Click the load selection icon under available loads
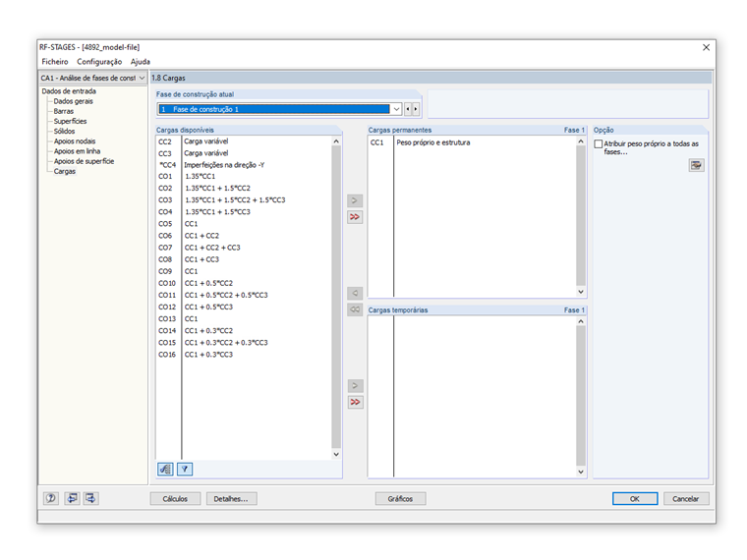Screen dimensions: 747x560 click(165, 469)
